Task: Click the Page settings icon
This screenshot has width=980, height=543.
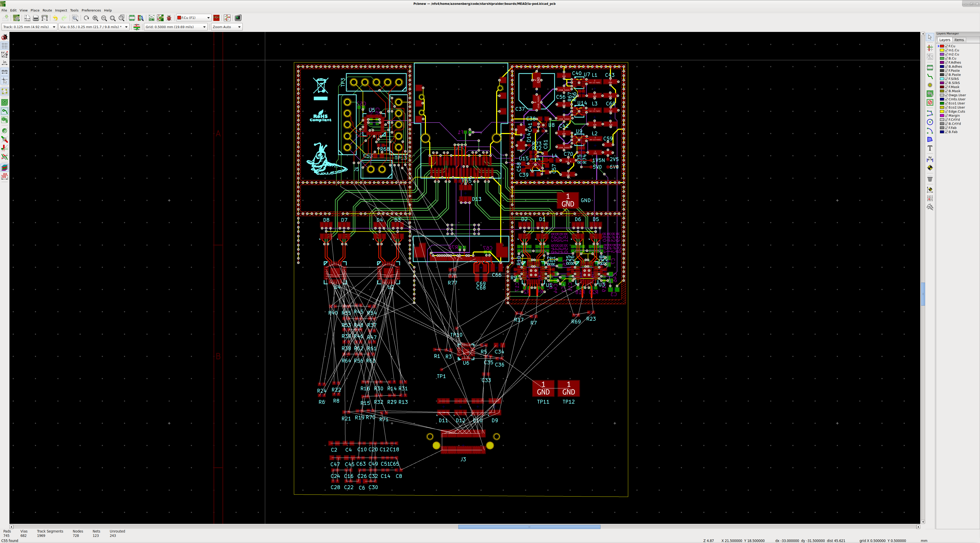Action: [27, 18]
